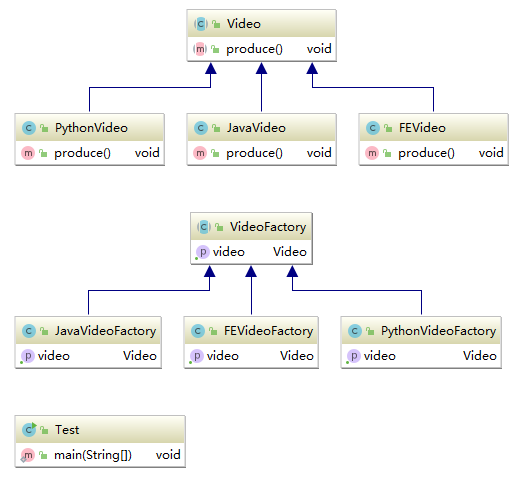Screen dimensions: 526x480
Task: Click video property name in FEVideoFactory node
Action: (223, 356)
